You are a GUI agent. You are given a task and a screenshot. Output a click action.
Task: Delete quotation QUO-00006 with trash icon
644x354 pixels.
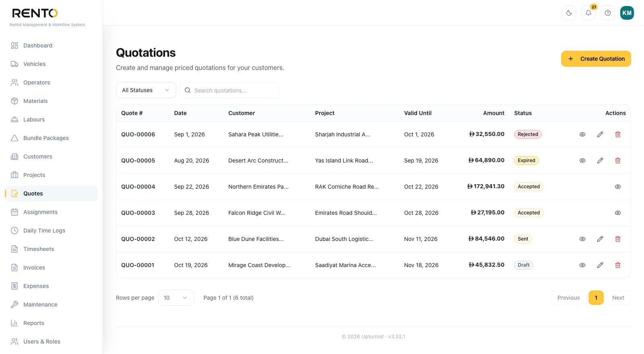click(x=618, y=134)
